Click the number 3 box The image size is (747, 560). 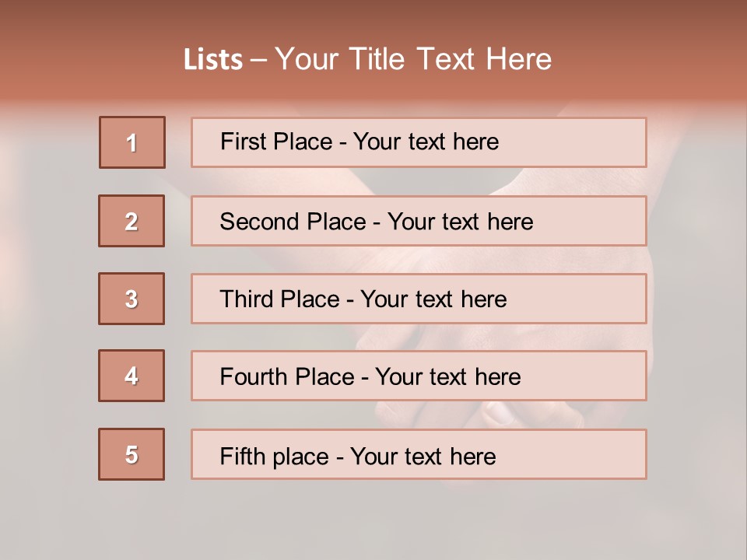click(x=132, y=299)
